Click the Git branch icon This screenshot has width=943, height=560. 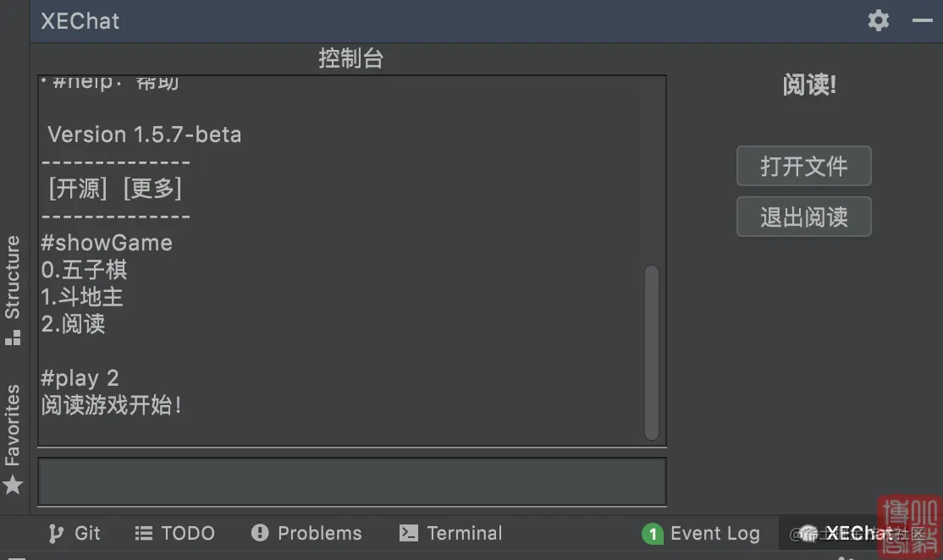[x=55, y=533]
